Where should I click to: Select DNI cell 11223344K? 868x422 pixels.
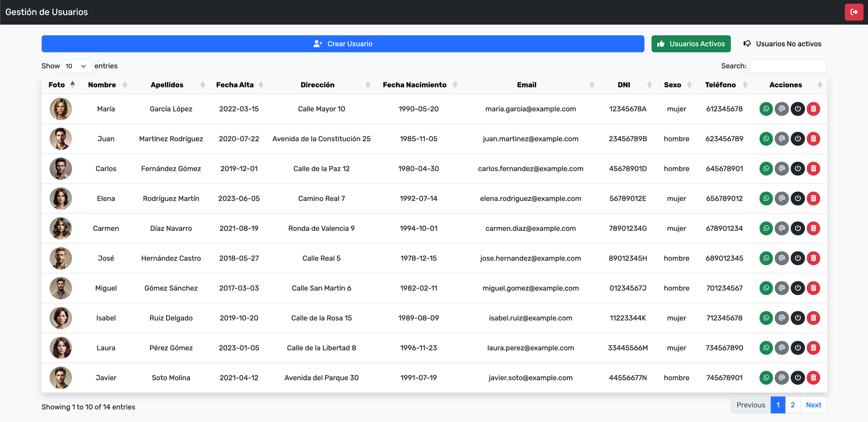(x=628, y=318)
